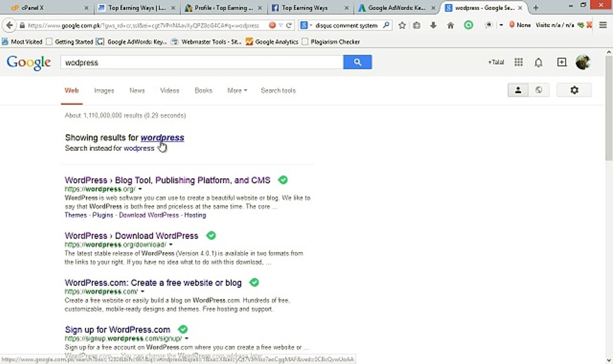Expand the wordpress.com/ URL dropdown arrow
The image size is (613, 364).
pyautogui.click(x=142, y=292)
